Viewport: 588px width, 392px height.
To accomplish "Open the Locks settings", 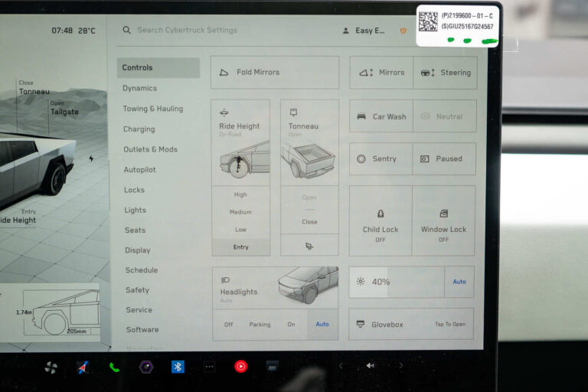I will click(x=134, y=190).
